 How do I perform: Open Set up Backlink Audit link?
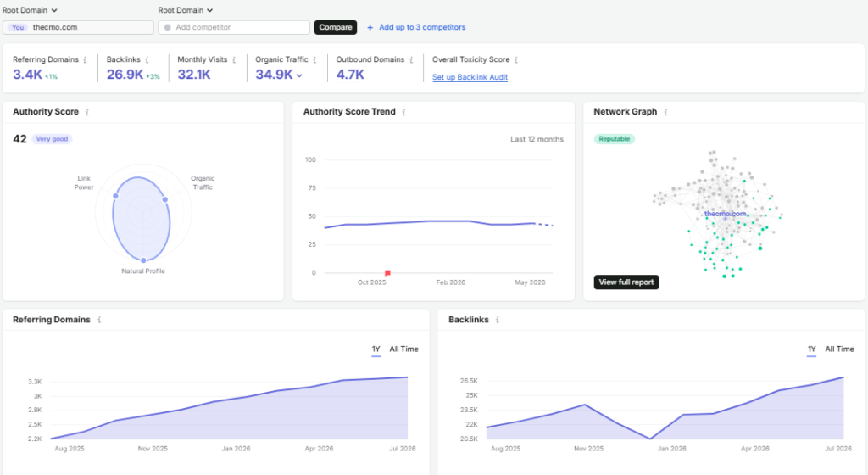tap(470, 77)
